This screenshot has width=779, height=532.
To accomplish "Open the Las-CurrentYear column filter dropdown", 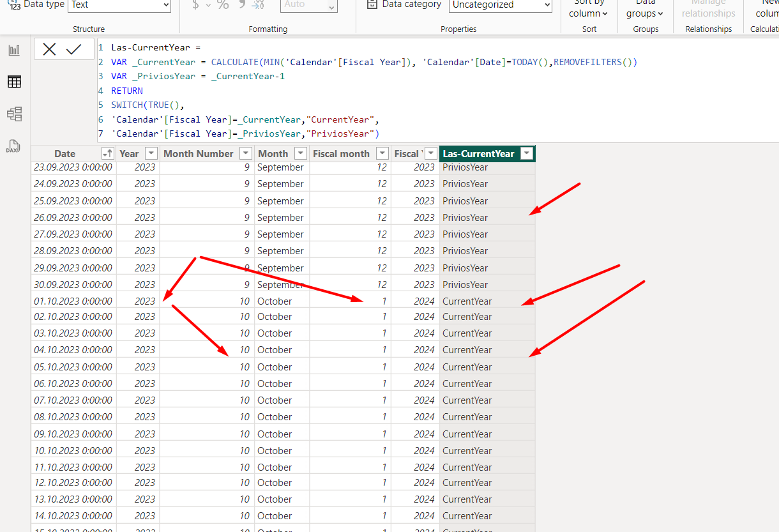I will click(527, 154).
